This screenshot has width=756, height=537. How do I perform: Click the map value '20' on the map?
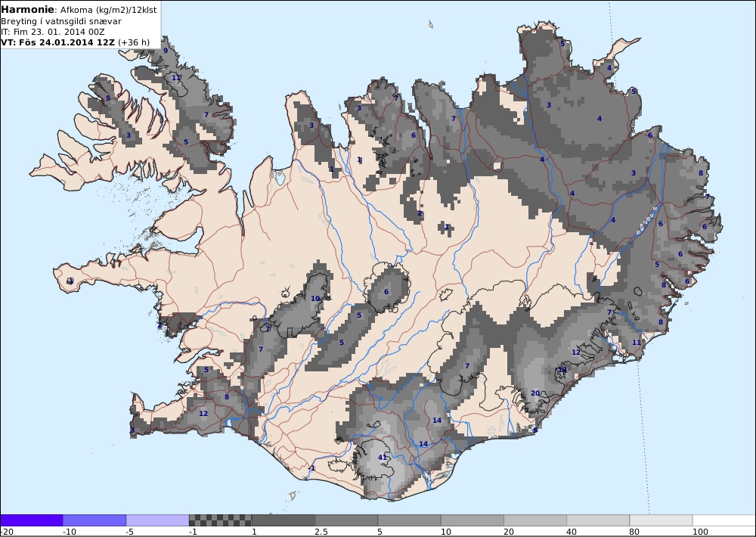pyautogui.click(x=535, y=393)
